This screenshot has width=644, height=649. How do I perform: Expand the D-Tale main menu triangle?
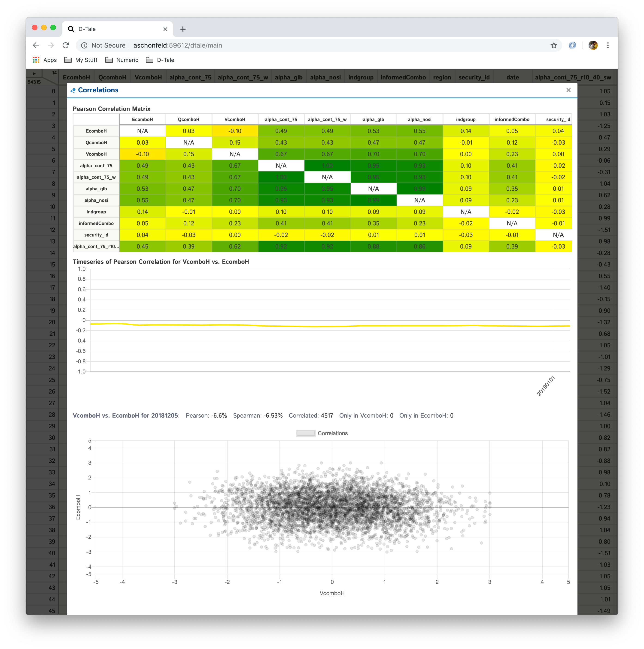pos(34,73)
